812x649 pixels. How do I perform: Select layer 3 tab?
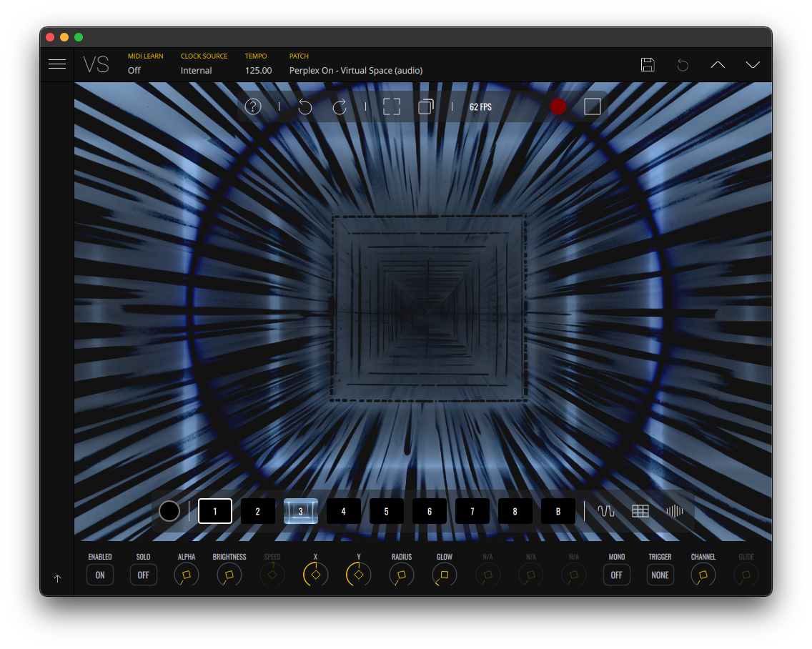click(x=301, y=511)
